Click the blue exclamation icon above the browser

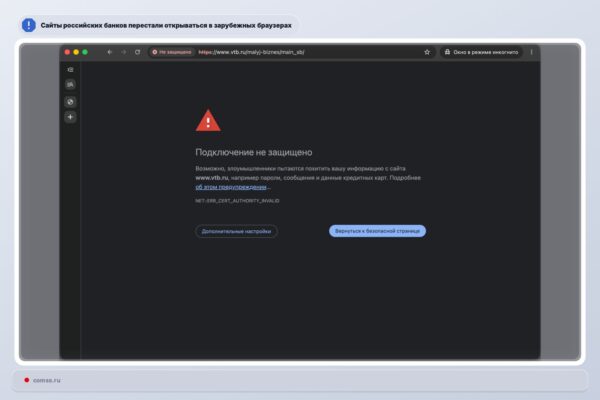[29, 25]
